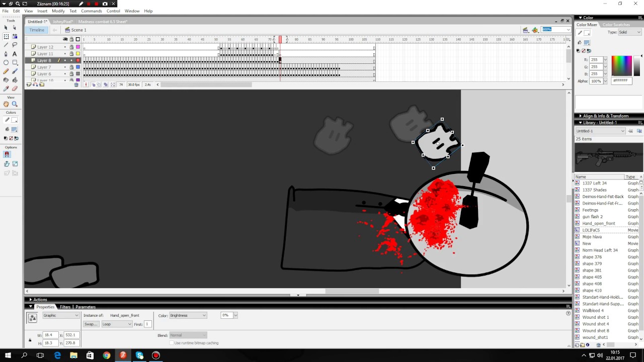Toggle lock on Layer 11
The width and height of the screenshot is (644, 362).
tap(71, 54)
